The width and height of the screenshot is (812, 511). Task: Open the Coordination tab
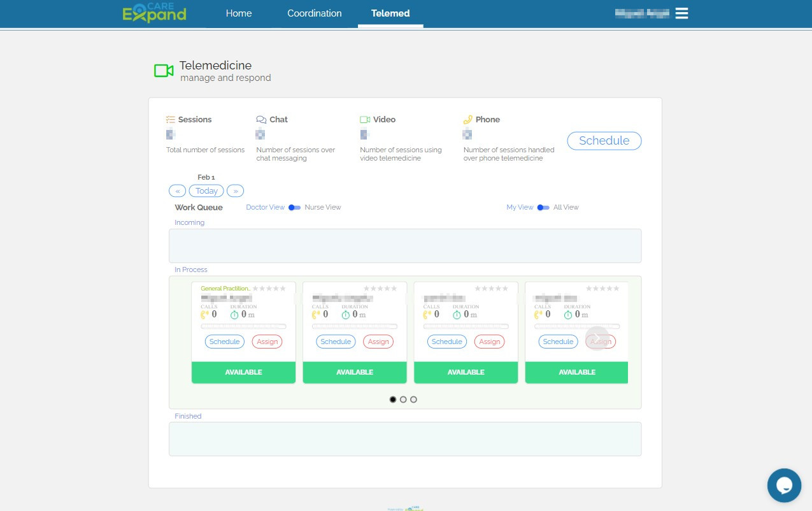(314, 13)
